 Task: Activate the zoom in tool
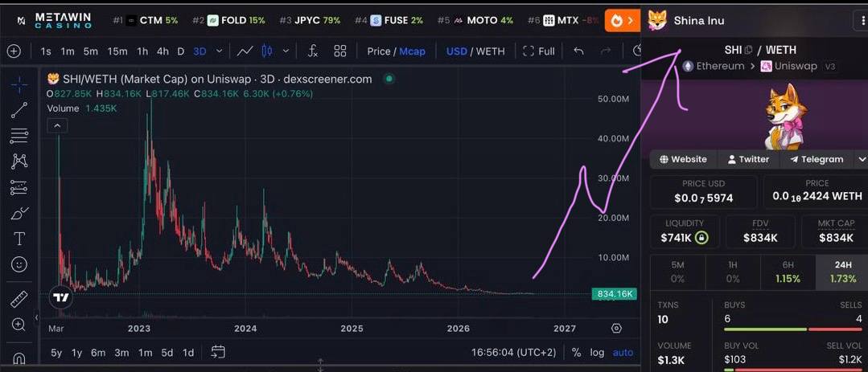[x=19, y=325]
